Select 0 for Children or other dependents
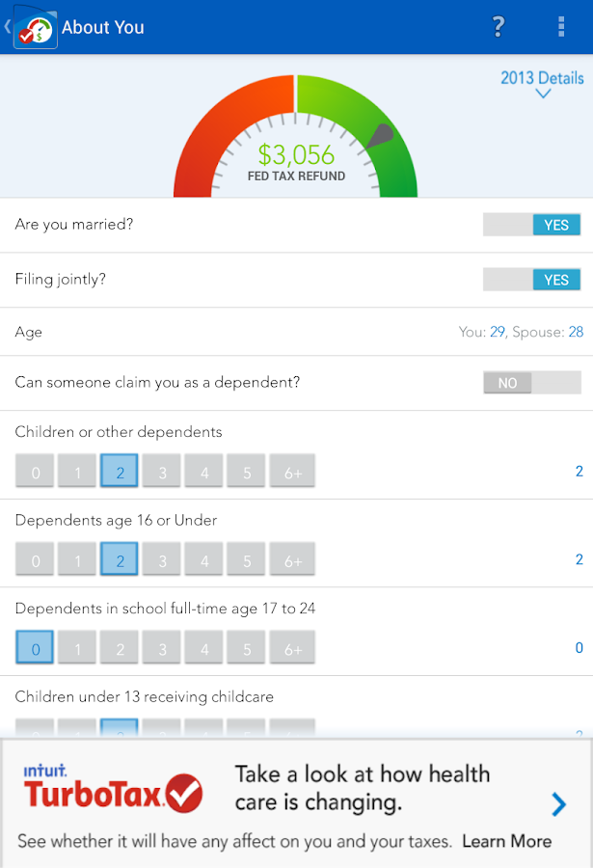593x868 pixels. pos(36,472)
